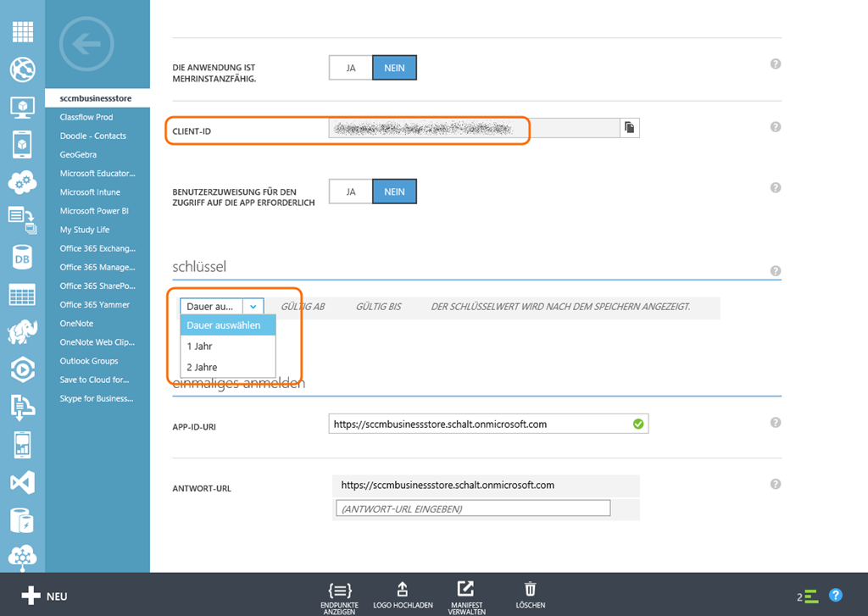This screenshot has height=616, width=868.
Task: Set multi-instance application to JA
Action: [x=351, y=68]
